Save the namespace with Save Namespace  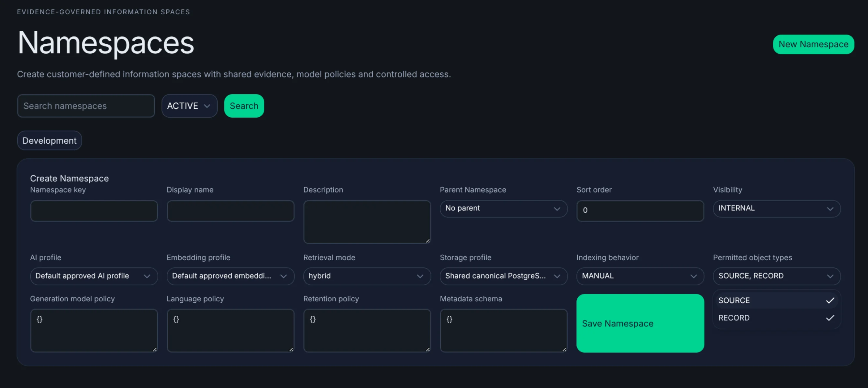point(640,323)
